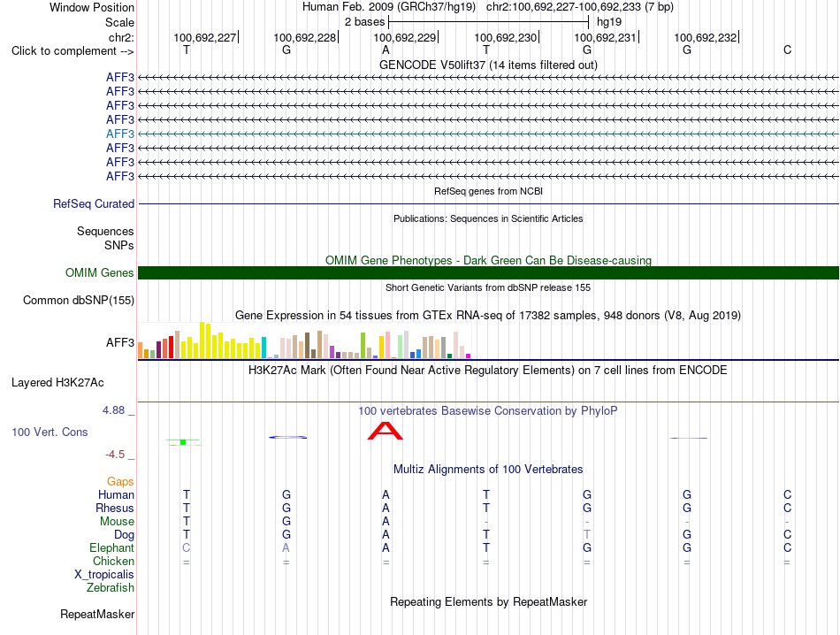Click the first AFF3 transcript arrow line
The width and height of the screenshot is (840, 635).
coord(488,78)
